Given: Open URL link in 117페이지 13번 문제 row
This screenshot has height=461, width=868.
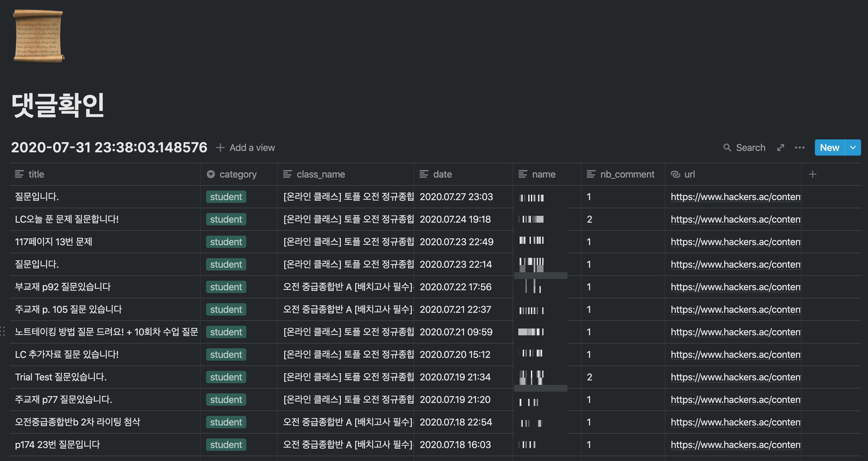Looking at the screenshot, I should coord(736,242).
